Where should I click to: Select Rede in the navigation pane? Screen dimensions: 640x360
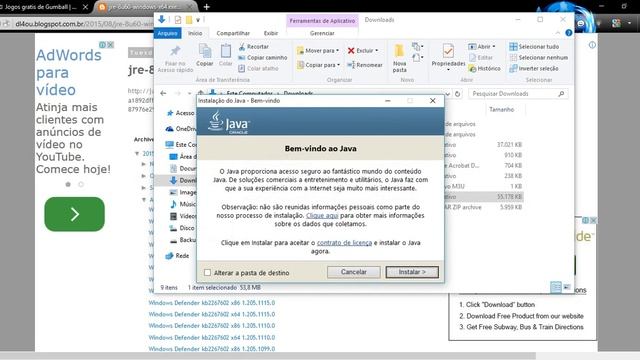(x=177, y=256)
